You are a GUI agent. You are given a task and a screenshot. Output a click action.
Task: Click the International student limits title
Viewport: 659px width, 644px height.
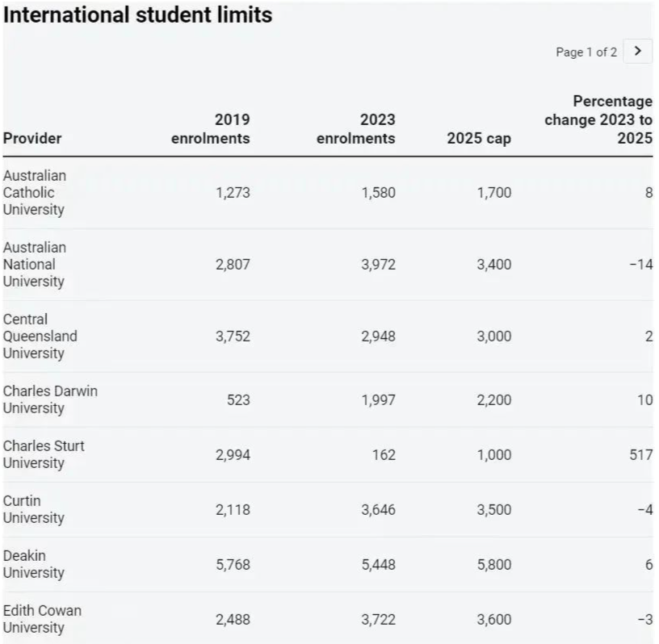(x=138, y=15)
